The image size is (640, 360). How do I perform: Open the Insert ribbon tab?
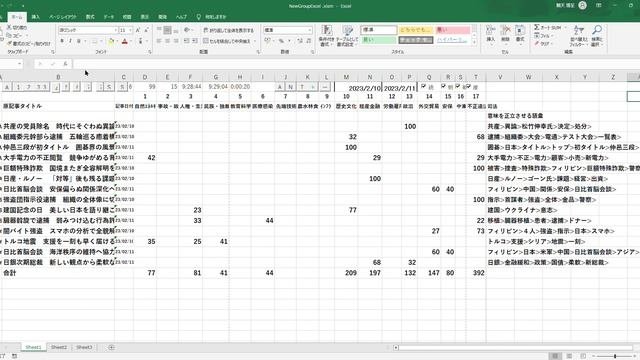[x=36, y=17]
